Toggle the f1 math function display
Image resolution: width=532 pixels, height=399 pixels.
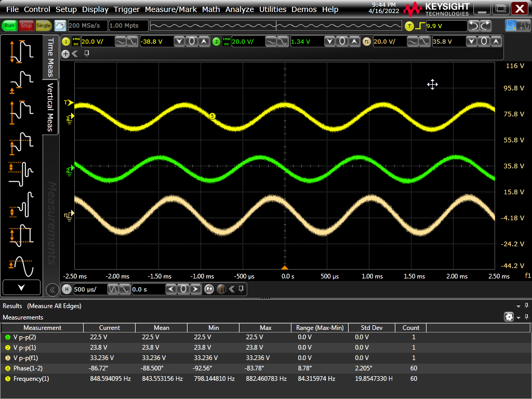367,42
